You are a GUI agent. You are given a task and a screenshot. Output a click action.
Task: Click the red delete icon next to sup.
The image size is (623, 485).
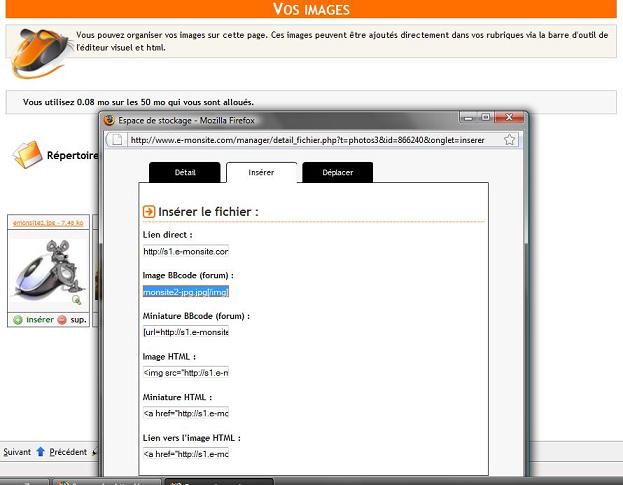pyautogui.click(x=62, y=320)
